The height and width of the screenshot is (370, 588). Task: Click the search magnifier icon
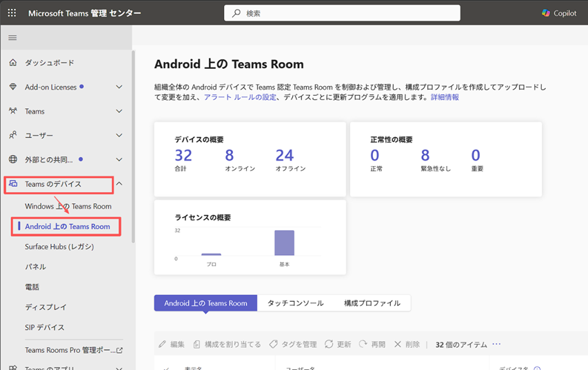pos(236,13)
